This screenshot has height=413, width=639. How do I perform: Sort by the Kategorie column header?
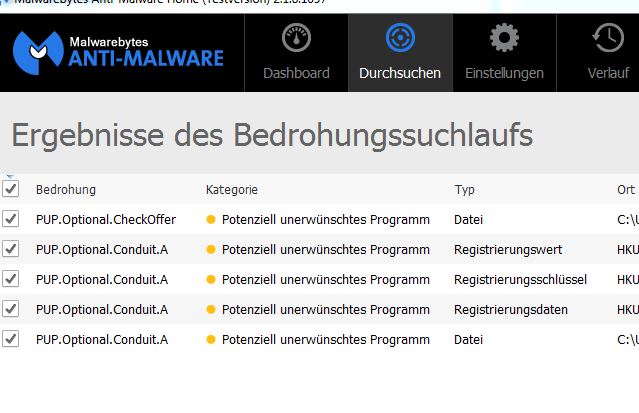pos(231,190)
